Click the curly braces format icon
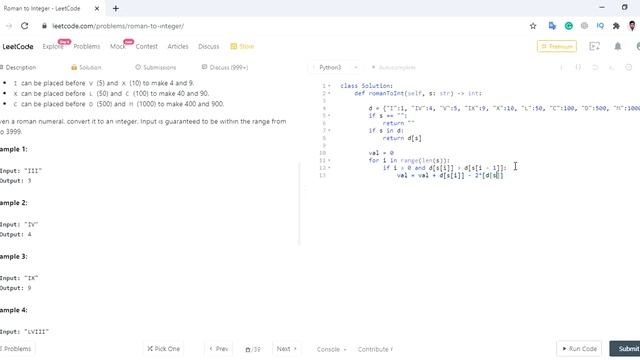The image size is (640, 360). 578,67
